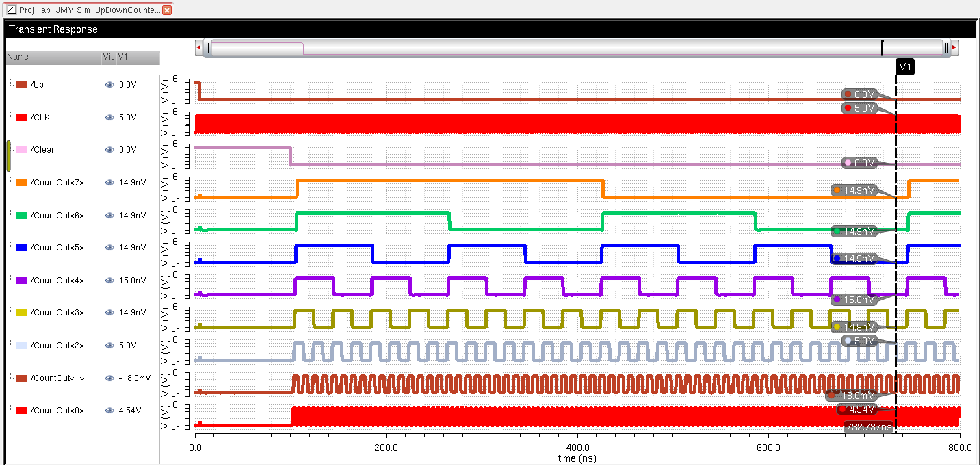Expand tree node beside /CountOut<6>

(12, 214)
